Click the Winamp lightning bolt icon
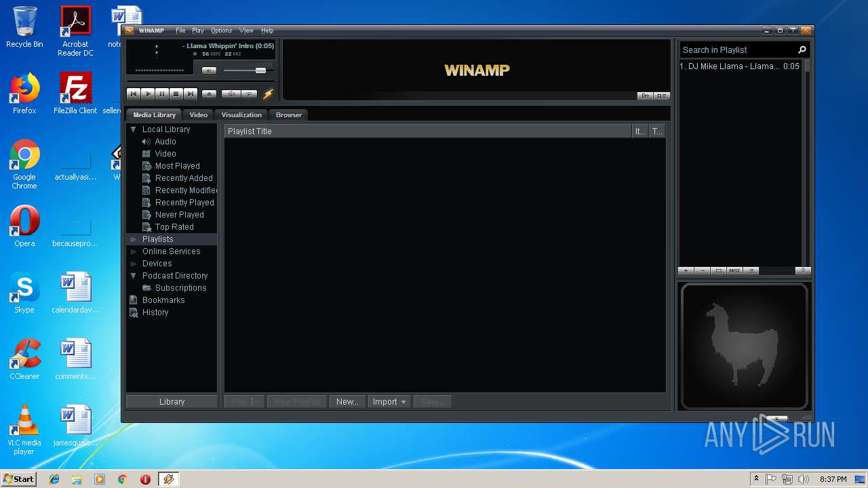This screenshot has width=868, height=488. point(268,94)
